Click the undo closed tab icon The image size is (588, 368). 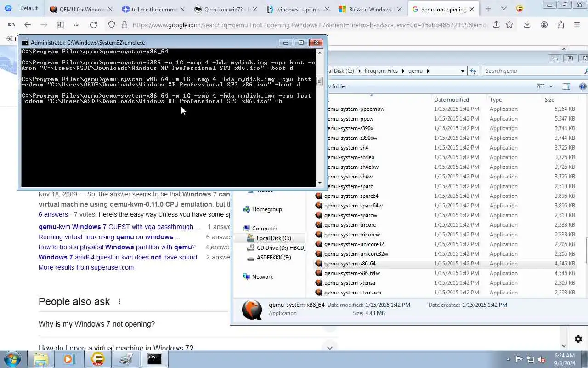coord(11,25)
